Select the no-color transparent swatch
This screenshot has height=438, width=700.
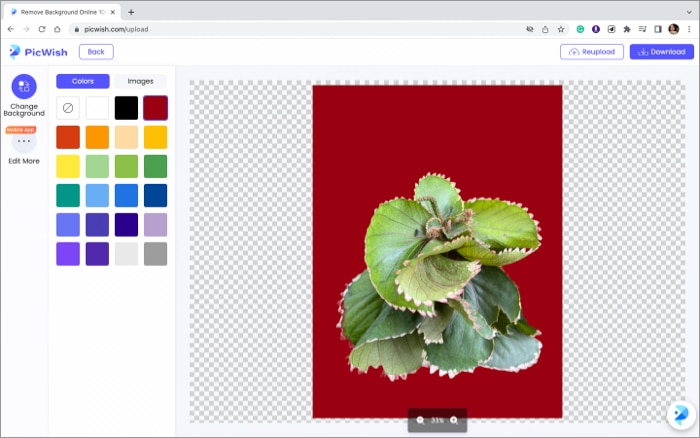(68, 108)
